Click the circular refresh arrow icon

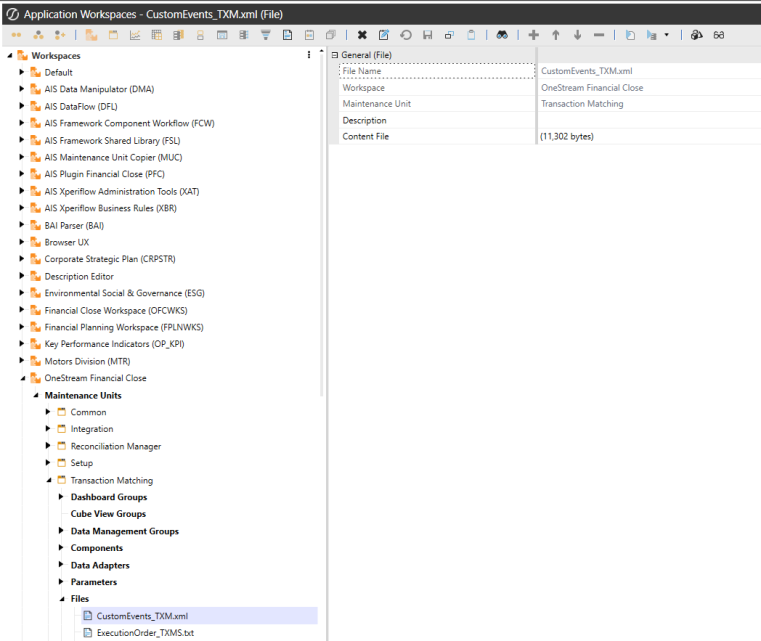tap(406, 35)
